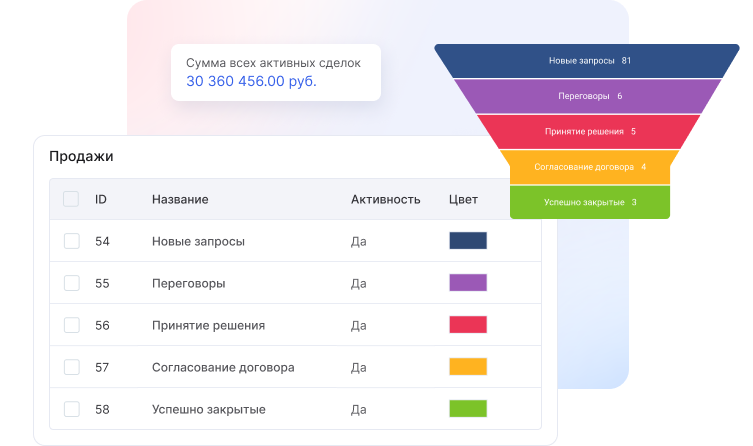
Task: Open the Новые запросы 81 funnel stage
Action: coord(589,61)
